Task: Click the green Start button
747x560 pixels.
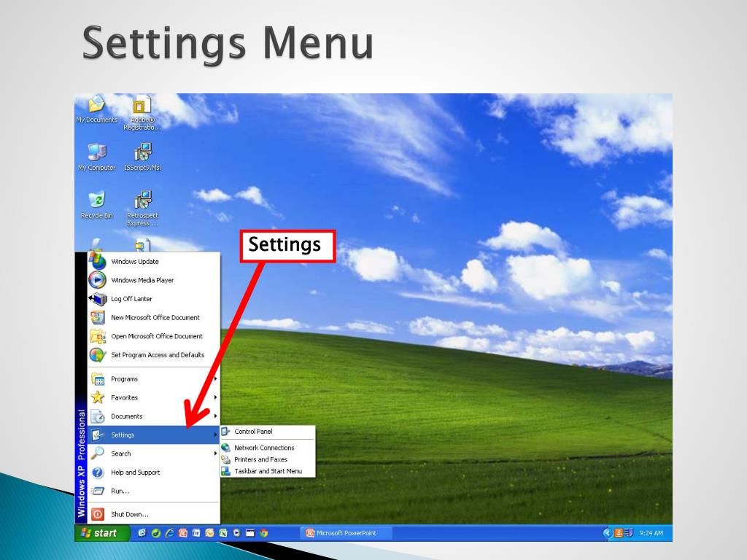Action: coord(102,533)
